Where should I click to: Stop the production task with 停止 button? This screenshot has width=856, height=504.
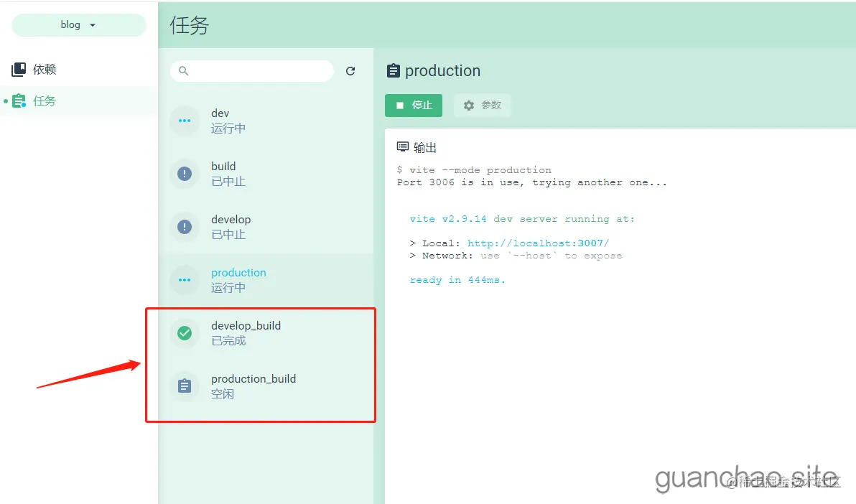[x=414, y=105]
